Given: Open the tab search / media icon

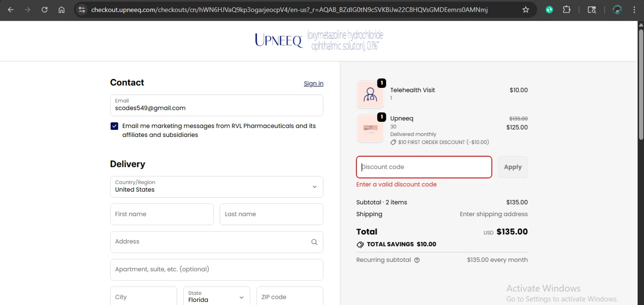Looking at the screenshot, I should coord(592,9).
